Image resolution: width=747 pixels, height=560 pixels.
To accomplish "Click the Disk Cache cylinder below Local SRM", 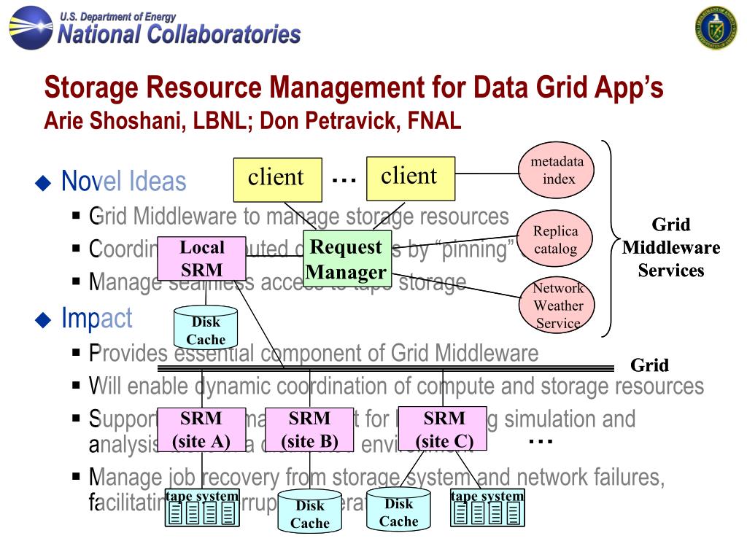I will coord(206,327).
